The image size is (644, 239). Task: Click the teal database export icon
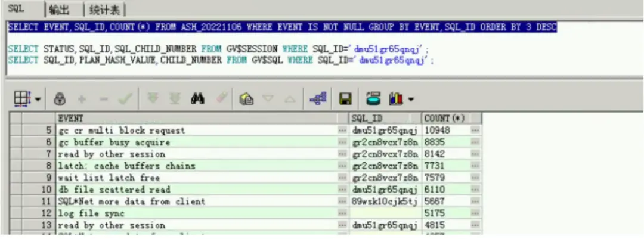pyautogui.click(x=373, y=99)
